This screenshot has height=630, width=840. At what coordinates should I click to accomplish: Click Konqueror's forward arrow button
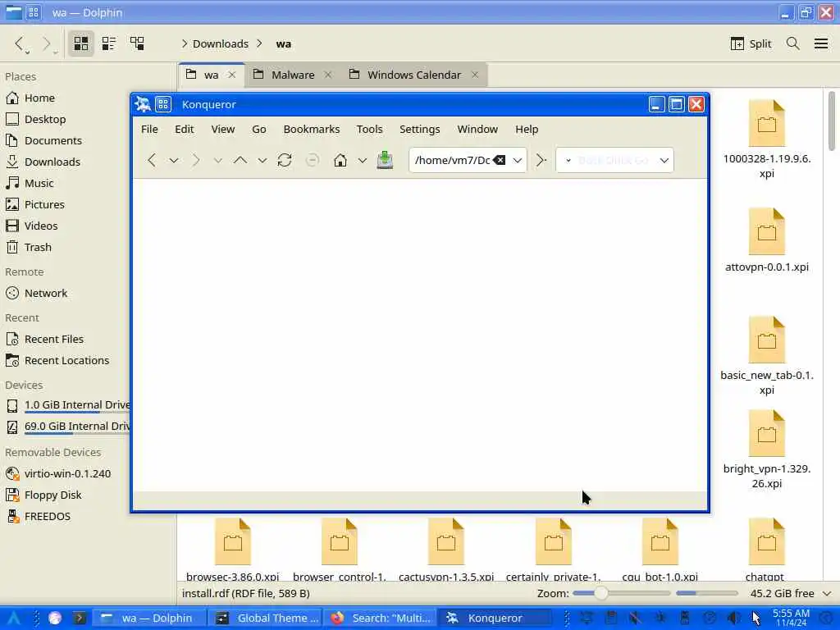[195, 160]
